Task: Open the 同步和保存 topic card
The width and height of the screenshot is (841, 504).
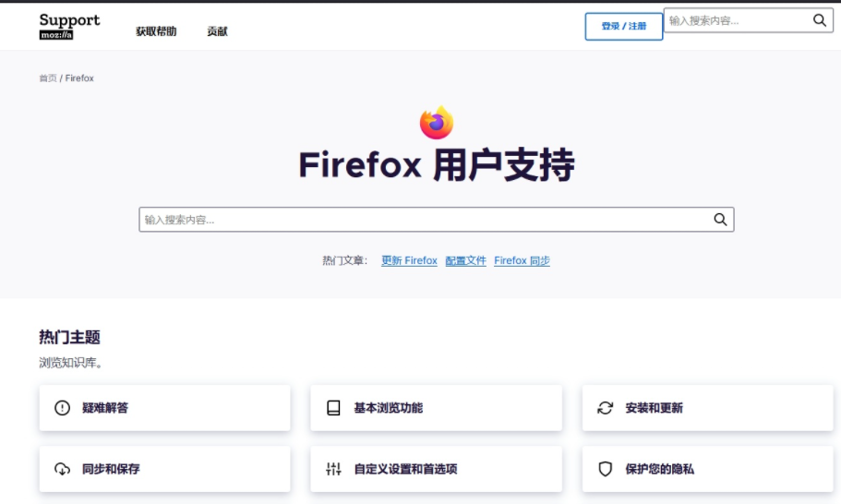Action: click(x=164, y=469)
